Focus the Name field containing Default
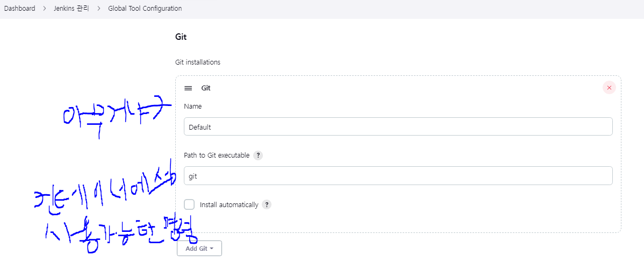 point(398,126)
